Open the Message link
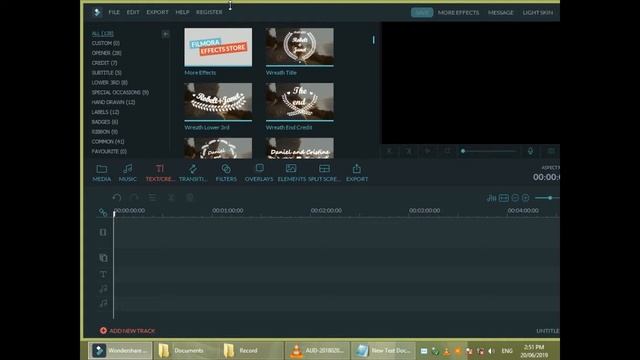Viewport: 640px width, 360px height. click(x=500, y=13)
